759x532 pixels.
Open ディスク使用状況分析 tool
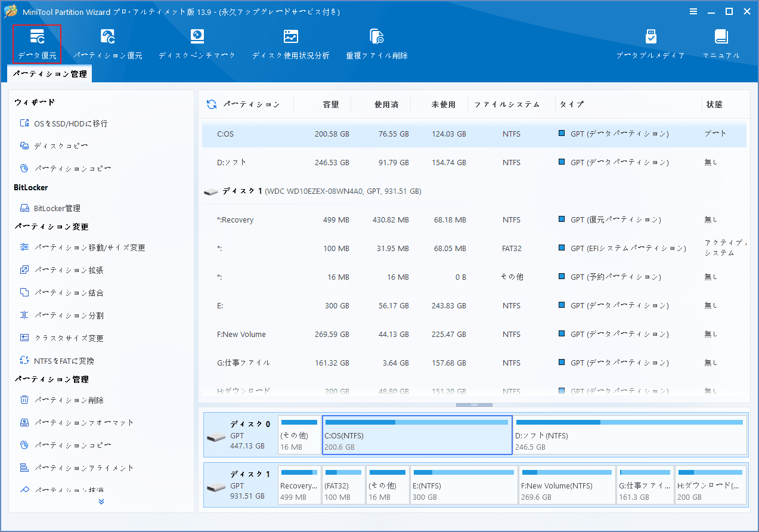tap(290, 44)
